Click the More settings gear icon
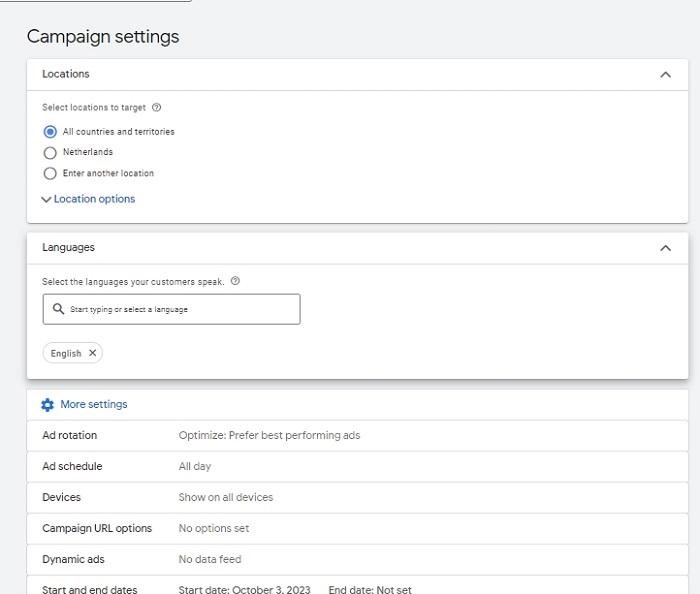The width and height of the screenshot is (700, 594). (x=47, y=405)
